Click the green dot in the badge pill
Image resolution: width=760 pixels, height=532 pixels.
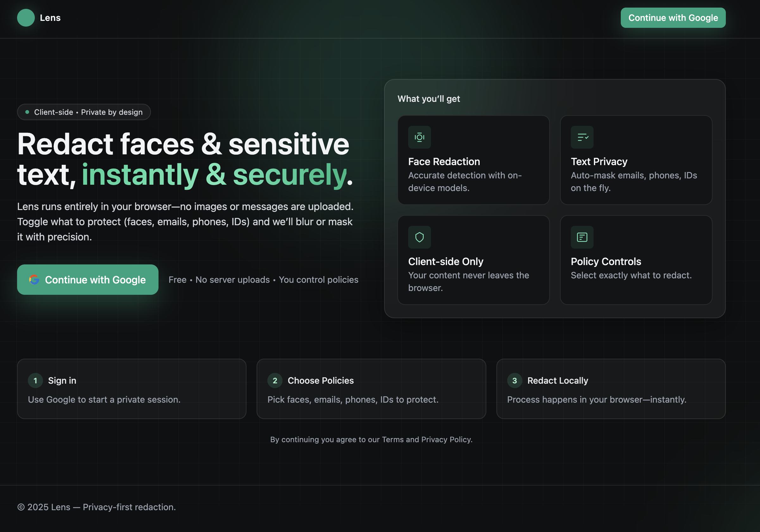pos(28,112)
